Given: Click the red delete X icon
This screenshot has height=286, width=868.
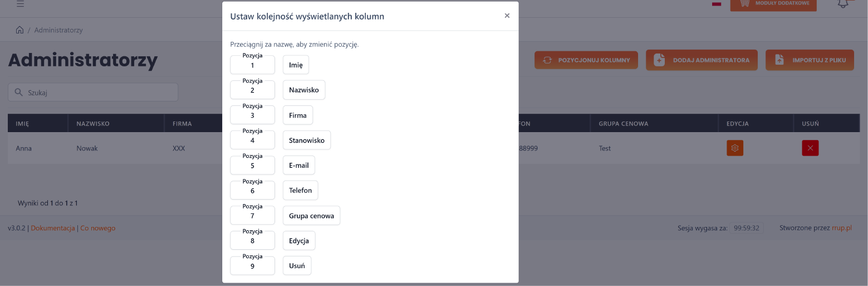Looking at the screenshot, I should pyautogui.click(x=810, y=148).
